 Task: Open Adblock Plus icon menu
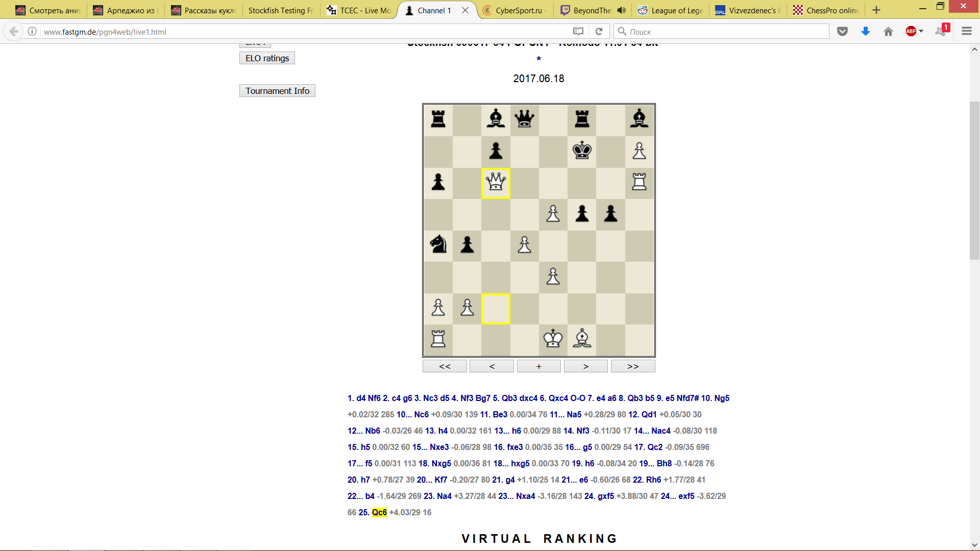pyautogui.click(x=911, y=32)
